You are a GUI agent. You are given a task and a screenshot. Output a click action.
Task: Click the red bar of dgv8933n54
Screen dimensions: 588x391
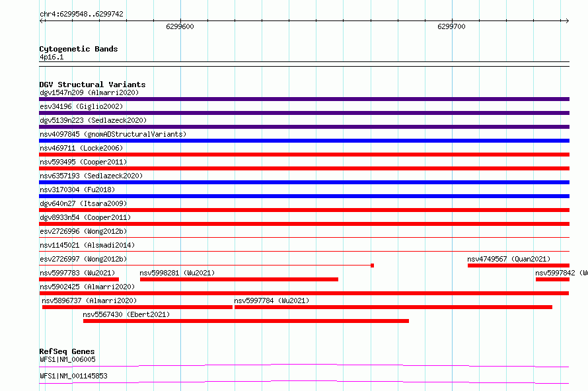[x=304, y=224]
